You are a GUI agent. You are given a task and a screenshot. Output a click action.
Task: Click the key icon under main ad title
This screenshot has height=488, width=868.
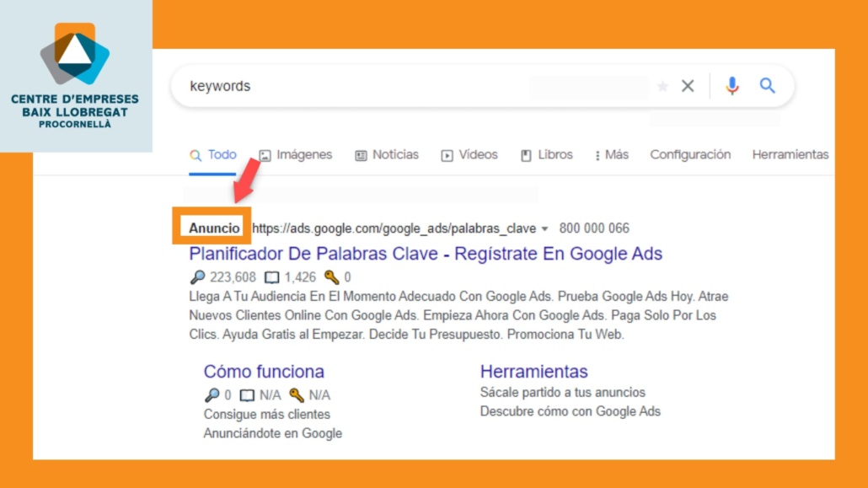pos(331,276)
